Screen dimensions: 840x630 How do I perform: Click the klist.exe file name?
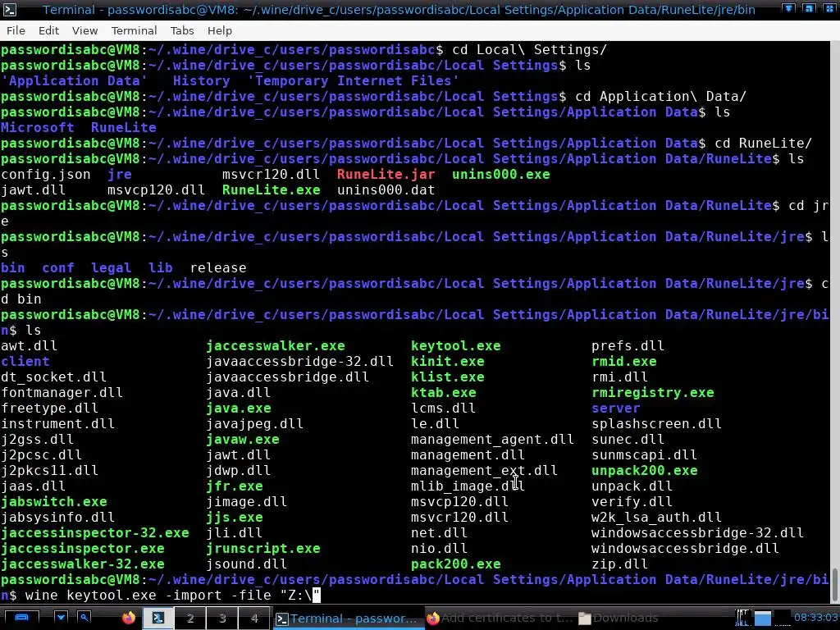[447, 377]
